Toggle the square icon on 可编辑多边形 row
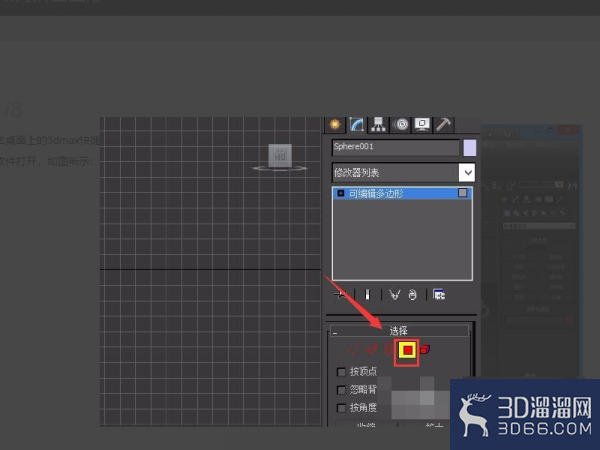Viewport: 600px width, 450px height. click(463, 193)
